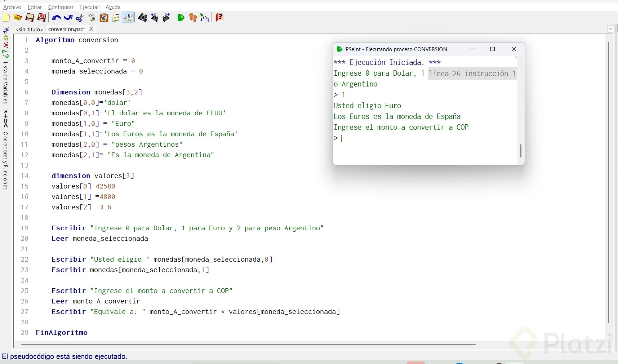The image size is (618, 364).
Task: Click 'monto_A_convertir = 0' on line 3
Action: pos(93,61)
